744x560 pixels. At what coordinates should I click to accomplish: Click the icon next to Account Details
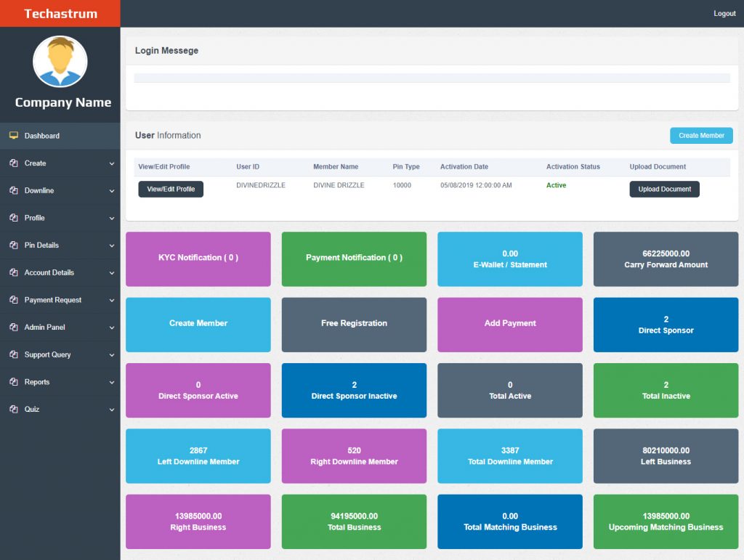[13, 273]
